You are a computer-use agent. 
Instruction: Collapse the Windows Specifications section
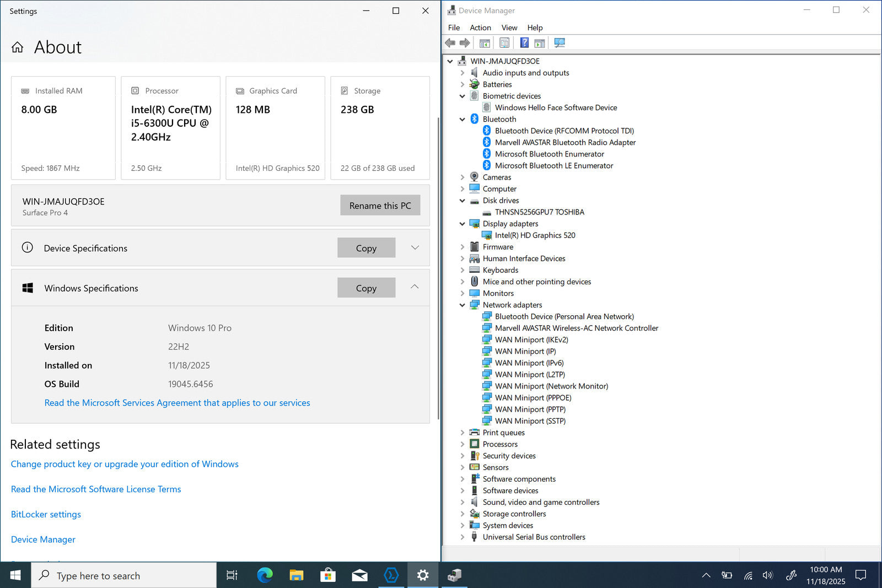pyautogui.click(x=415, y=287)
